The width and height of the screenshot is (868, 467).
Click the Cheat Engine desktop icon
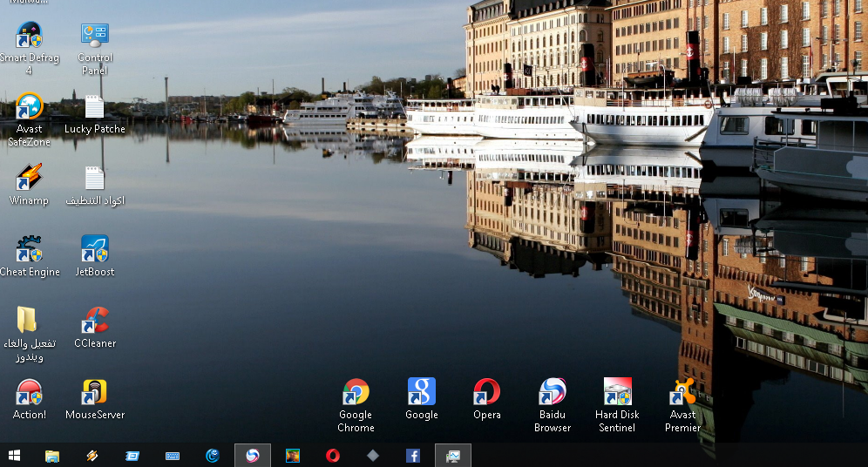tap(30, 250)
